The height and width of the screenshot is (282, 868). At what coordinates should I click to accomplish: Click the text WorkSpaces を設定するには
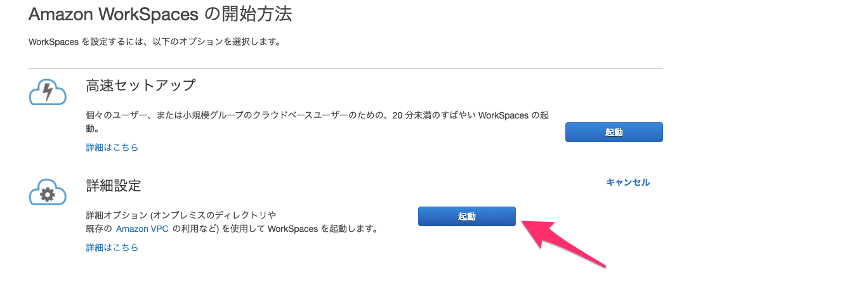coord(154,42)
